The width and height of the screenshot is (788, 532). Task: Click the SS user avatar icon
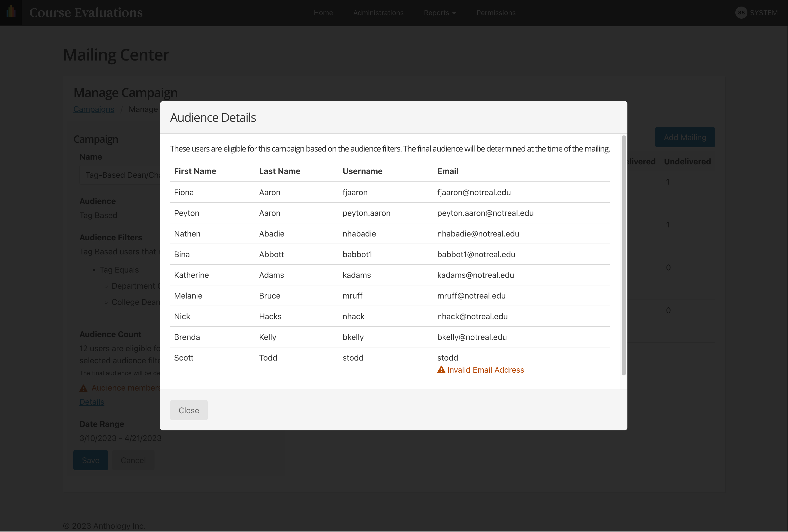[741, 13]
